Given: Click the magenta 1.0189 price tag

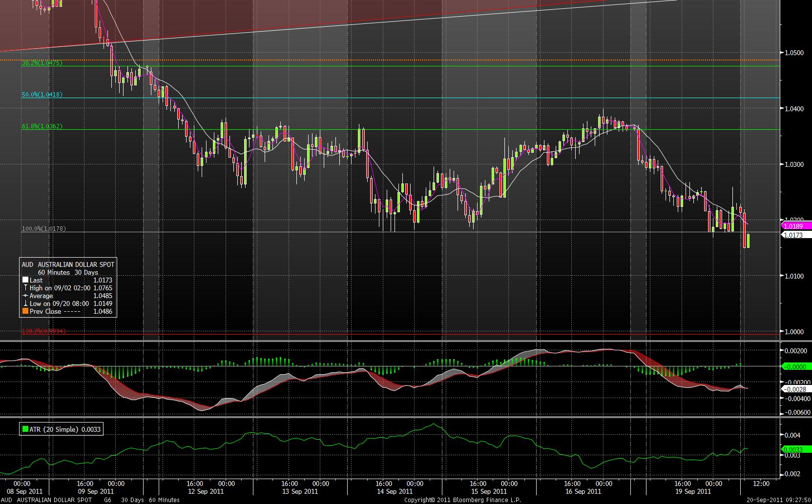Looking at the screenshot, I should pos(795,226).
